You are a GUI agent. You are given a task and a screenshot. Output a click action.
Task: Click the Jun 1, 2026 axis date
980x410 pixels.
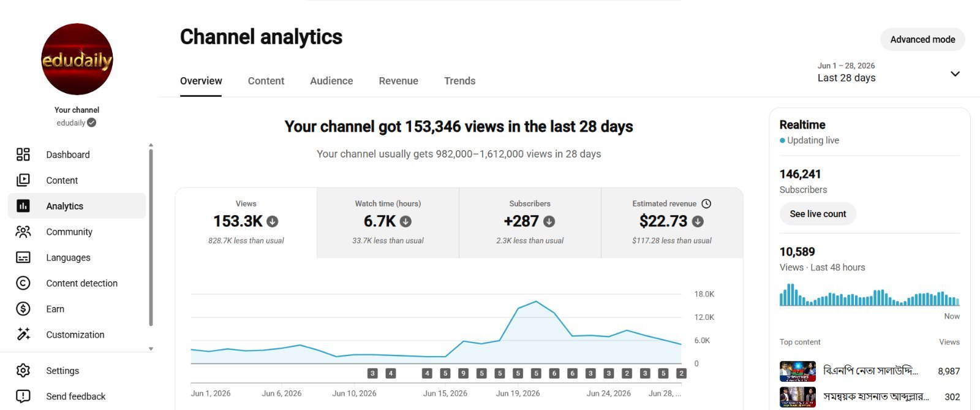[211, 393]
